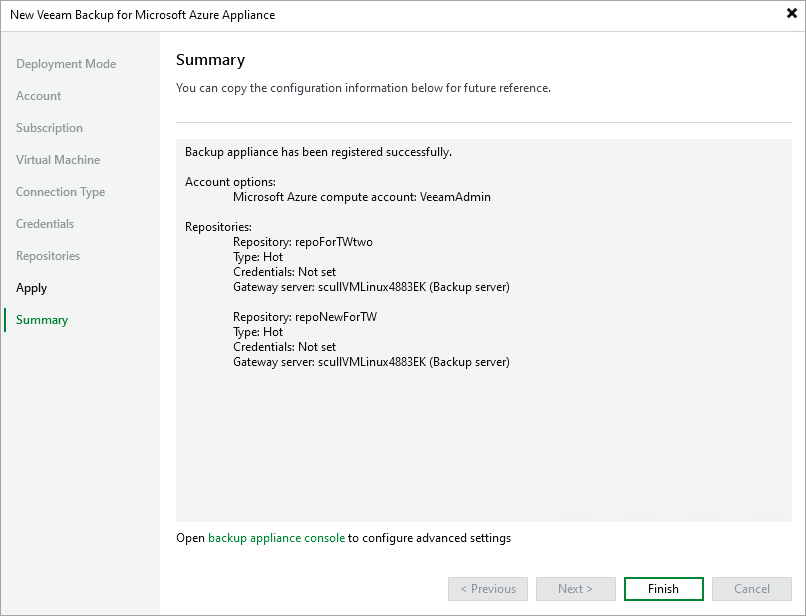Click the 'Repository: repoForTWtwo' line
Viewport: 806px width, 616px height.
(303, 242)
